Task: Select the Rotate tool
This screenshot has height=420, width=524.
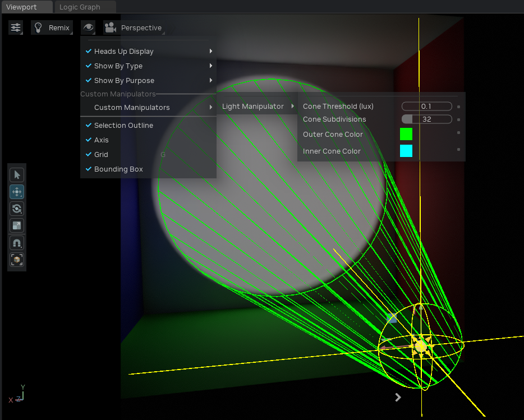Action: click(x=17, y=209)
